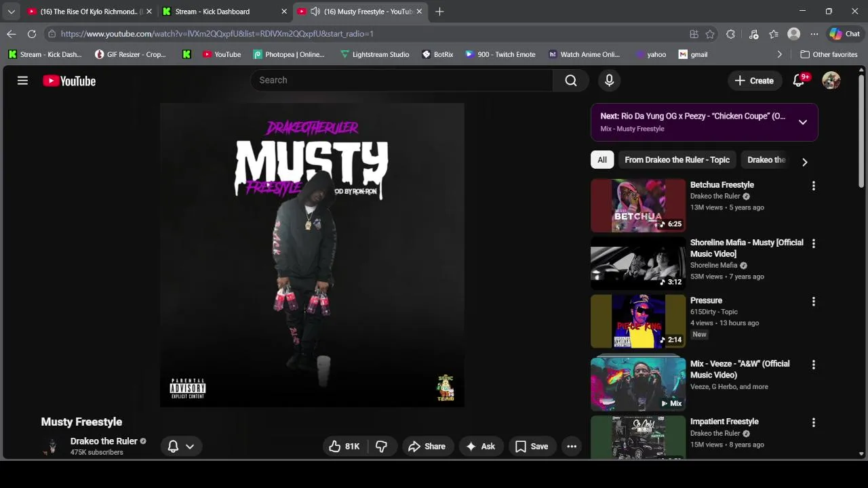
Task: Click the YouTube search input field
Action: 401,80
